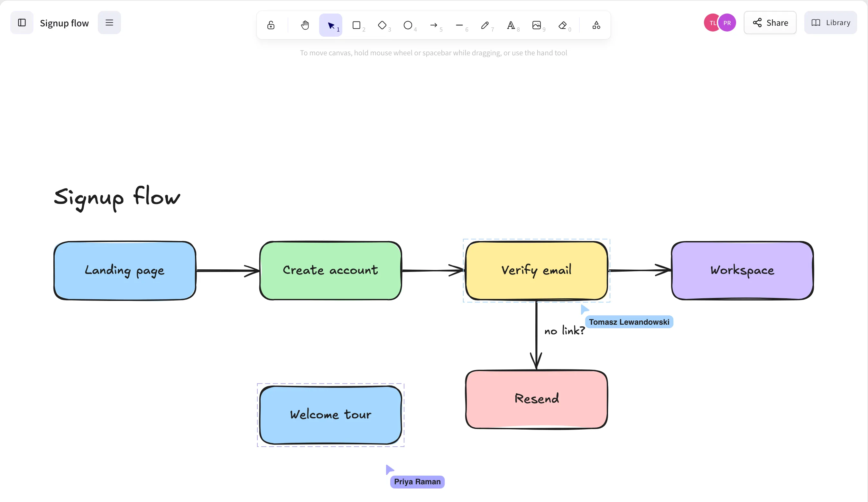The width and height of the screenshot is (868, 502).
Task: Select the Selection arrow tool
Action: pyautogui.click(x=331, y=25)
